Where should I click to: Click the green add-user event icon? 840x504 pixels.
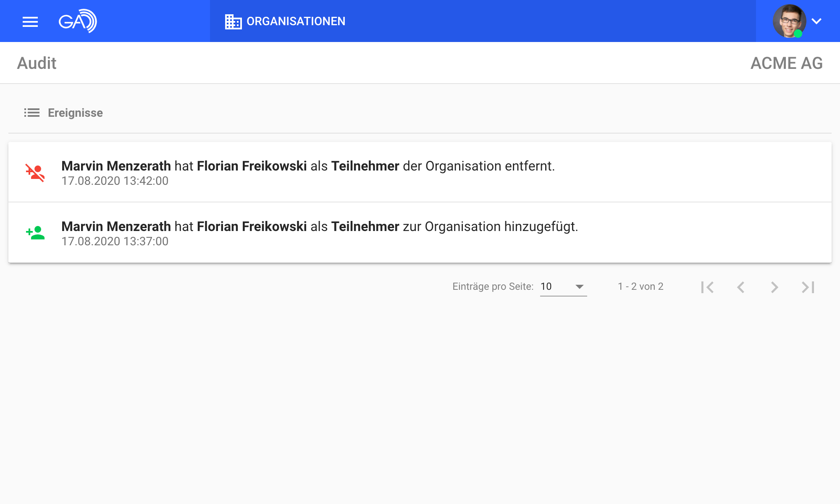pos(35,233)
